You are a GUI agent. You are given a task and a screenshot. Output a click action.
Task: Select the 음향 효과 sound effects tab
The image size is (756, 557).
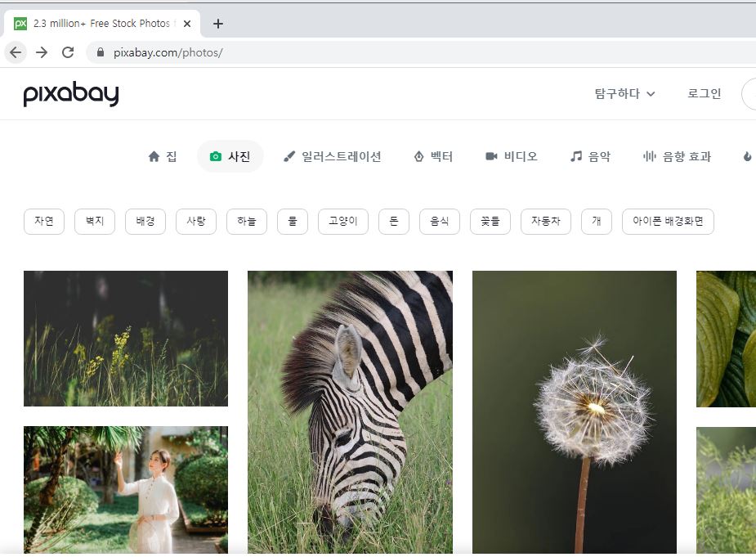tap(677, 156)
